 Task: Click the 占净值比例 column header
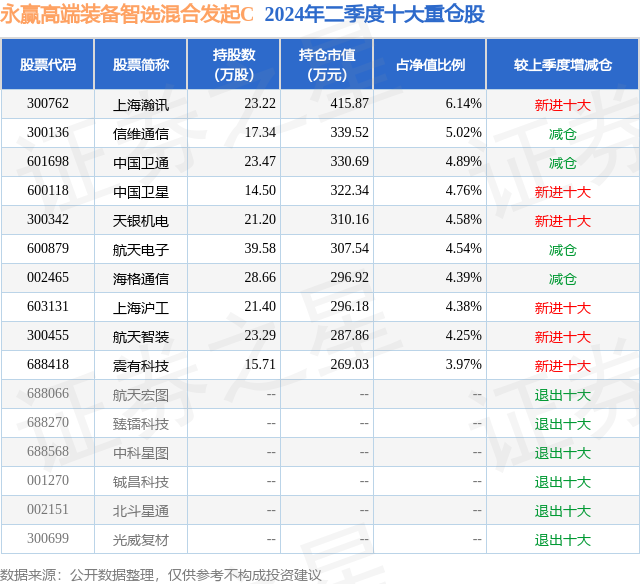[430, 64]
